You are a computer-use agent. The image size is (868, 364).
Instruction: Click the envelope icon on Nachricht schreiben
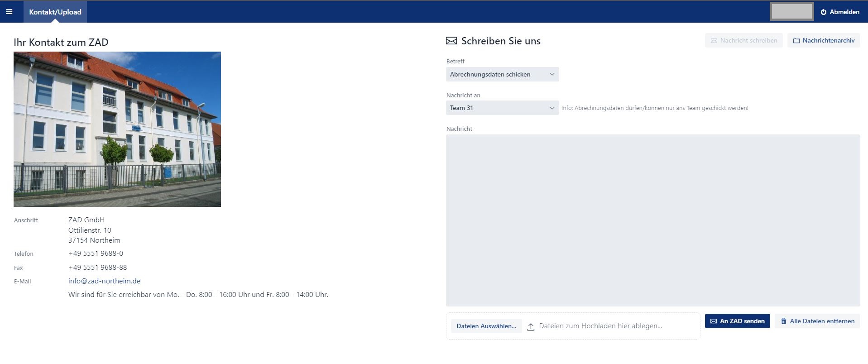714,41
